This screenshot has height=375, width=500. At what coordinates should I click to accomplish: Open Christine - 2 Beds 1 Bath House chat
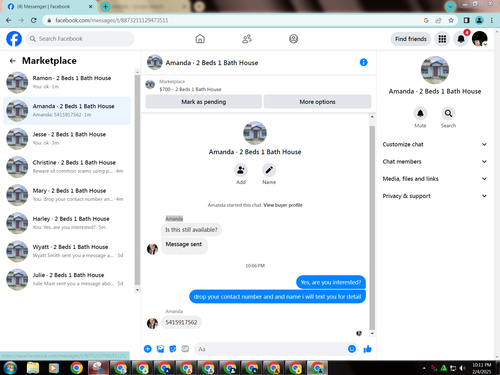[67, 167]
